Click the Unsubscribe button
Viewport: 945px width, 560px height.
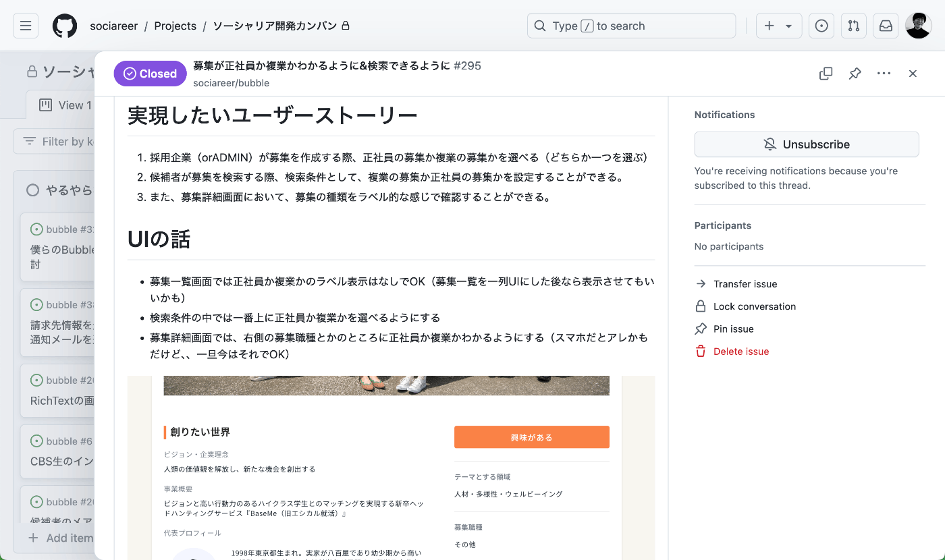pos(807,144)
